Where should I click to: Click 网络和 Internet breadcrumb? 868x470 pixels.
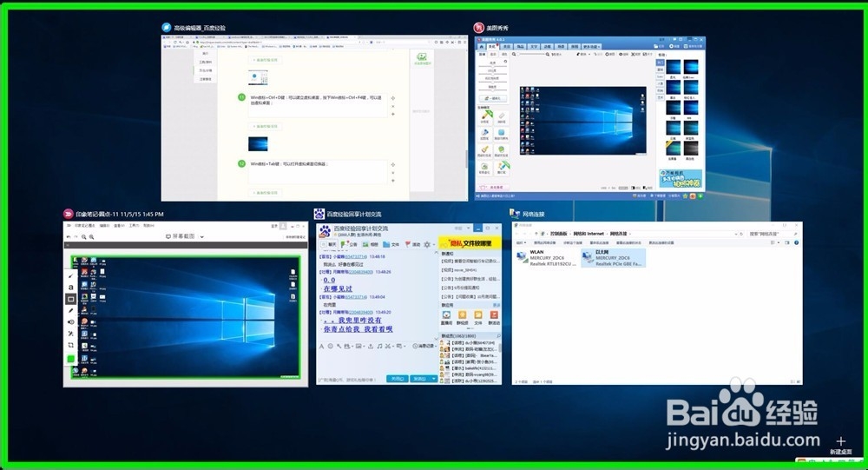(589, 234)
